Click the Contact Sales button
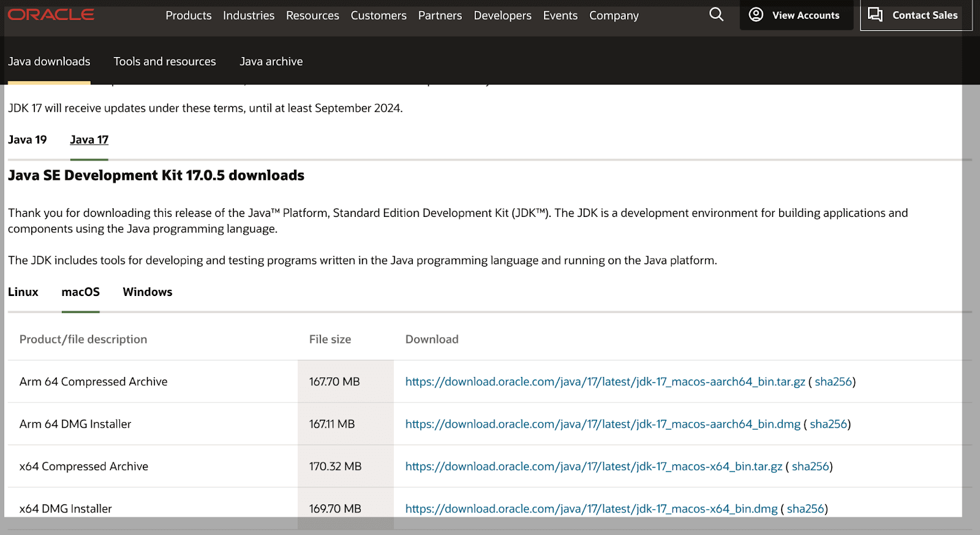This screenshot has width=980, height=535. pos(916,15)
